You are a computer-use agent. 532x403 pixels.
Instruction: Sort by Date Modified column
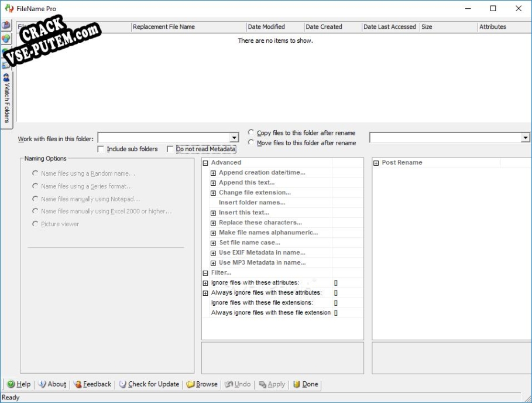[275, 27]
